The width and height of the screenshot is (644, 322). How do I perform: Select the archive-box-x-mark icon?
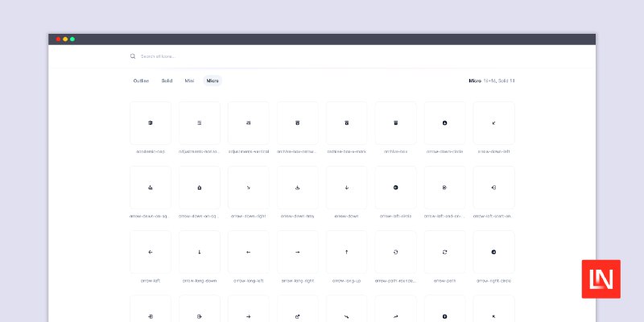tap(347, 123)
